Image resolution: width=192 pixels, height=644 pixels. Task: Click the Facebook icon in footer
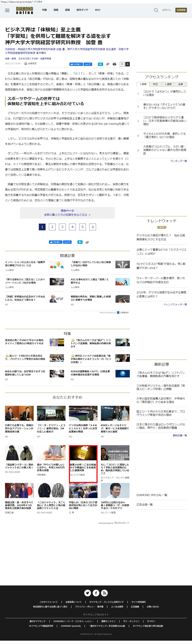click(x=96, y=593)
